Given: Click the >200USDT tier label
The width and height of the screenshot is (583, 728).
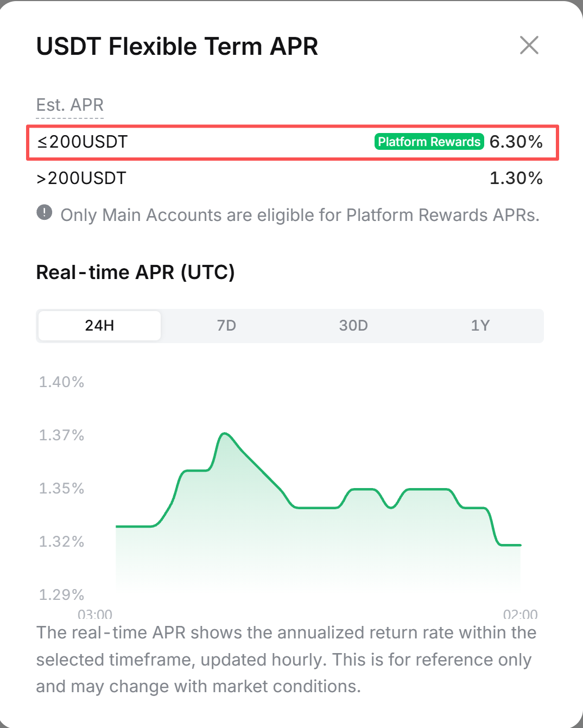Looking at the screenshot, I should 81,178.
